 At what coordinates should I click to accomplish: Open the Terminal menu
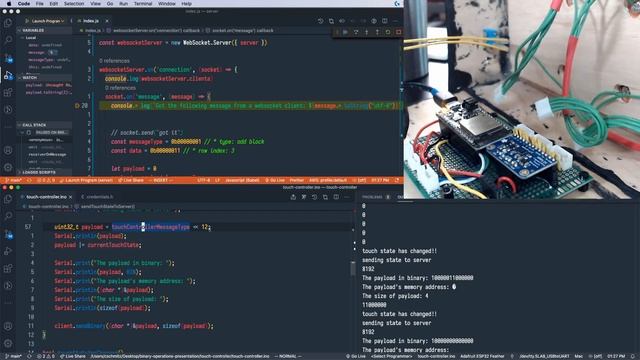143,4
